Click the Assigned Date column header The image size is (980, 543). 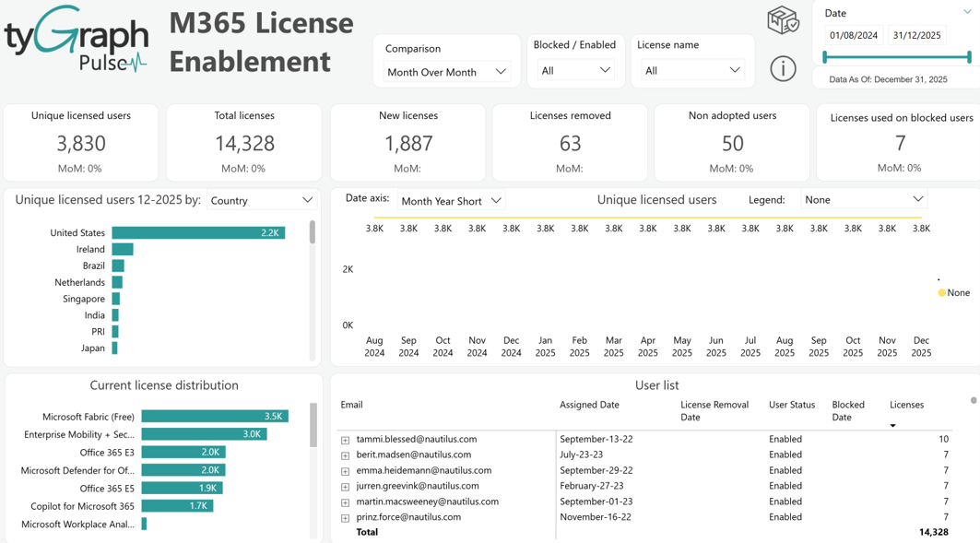click(589, 405)
